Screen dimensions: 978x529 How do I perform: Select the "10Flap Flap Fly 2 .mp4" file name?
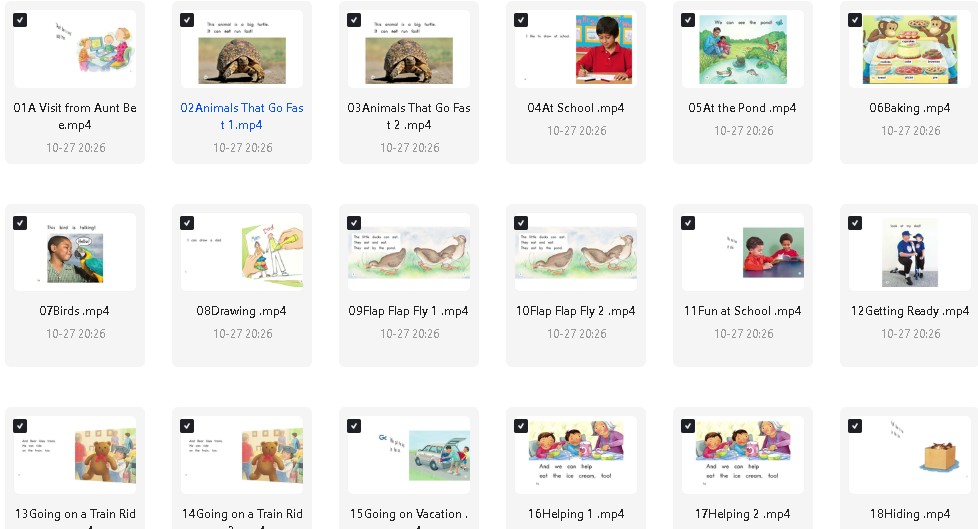[x=576, y=311]
